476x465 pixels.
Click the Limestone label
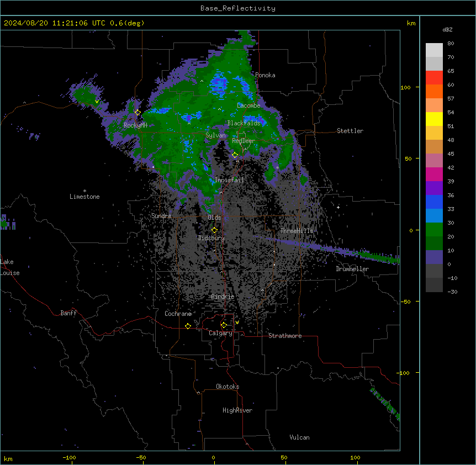point(84,197)
